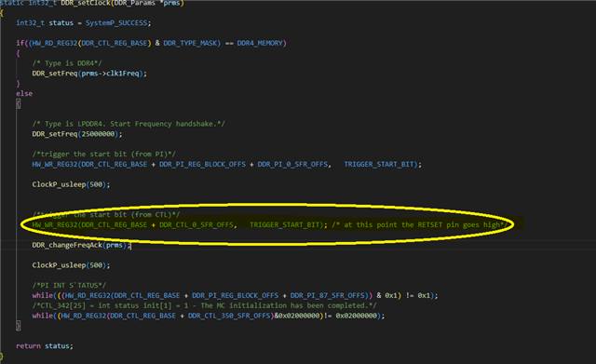This screenshot has height=364, width=596.
Task: Click the 'RETSET pin goes high' comment
Action: [419, 224]
